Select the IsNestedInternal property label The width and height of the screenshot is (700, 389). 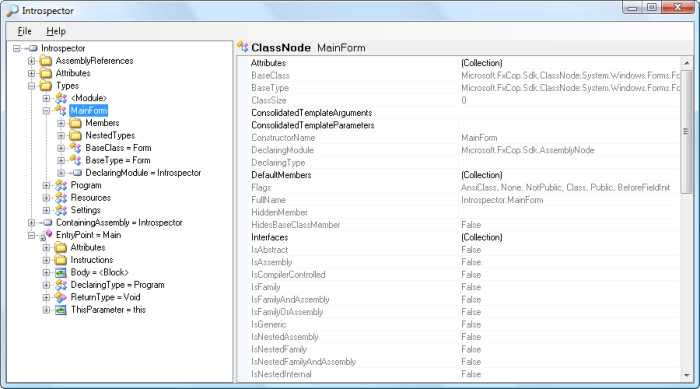point(281,374)
